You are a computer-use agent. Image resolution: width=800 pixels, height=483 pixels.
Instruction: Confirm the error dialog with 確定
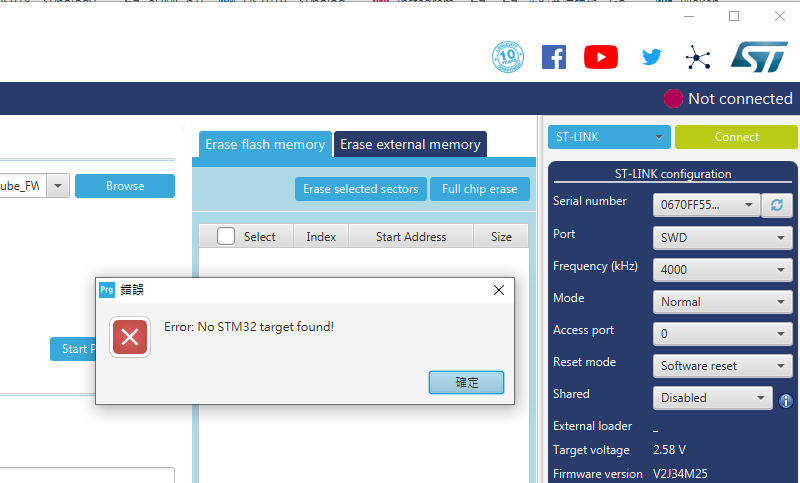point(466,383)
